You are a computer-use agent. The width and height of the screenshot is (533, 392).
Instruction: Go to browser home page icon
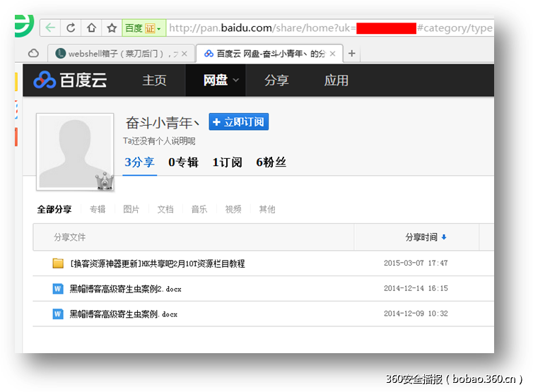[x=91, y=28]
